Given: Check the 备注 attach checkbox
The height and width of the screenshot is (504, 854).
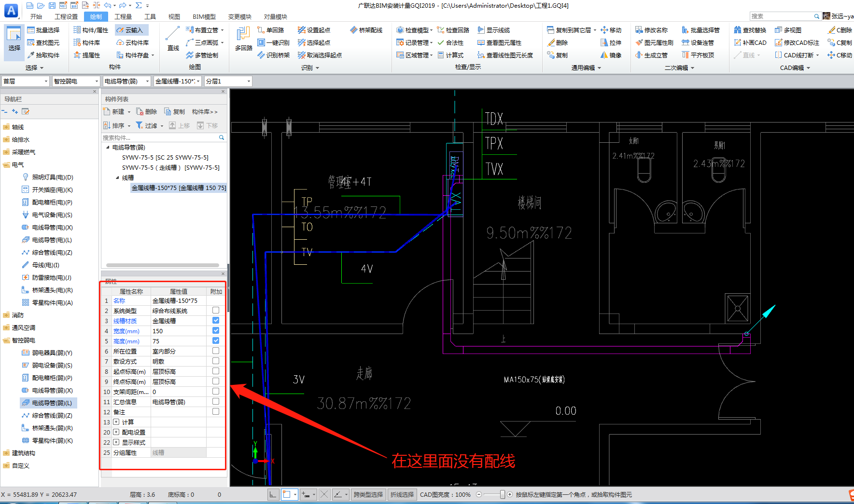Looking at the screenshot, I should tap(216, 411).
